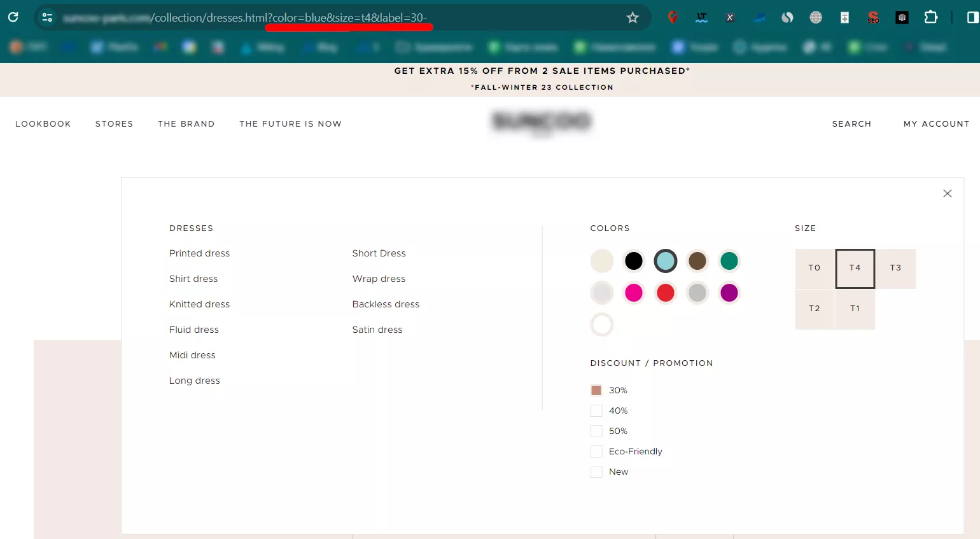
Task: Click the blurred brand logo in the header
Action: point(542,122)
